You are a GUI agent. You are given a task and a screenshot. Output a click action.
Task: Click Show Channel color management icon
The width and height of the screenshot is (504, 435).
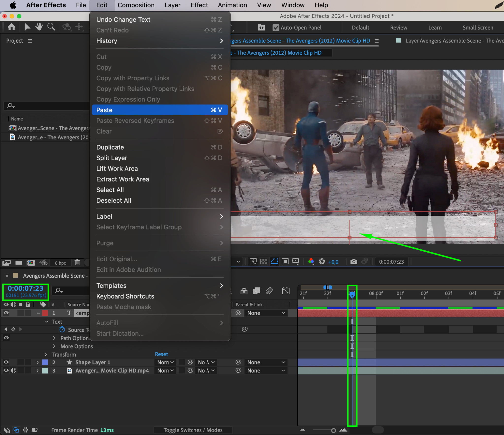311,261
